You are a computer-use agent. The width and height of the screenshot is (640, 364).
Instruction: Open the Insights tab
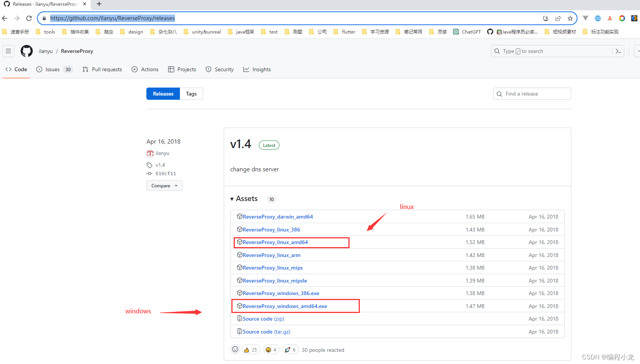pyautogui.click(x=257, y=69)
